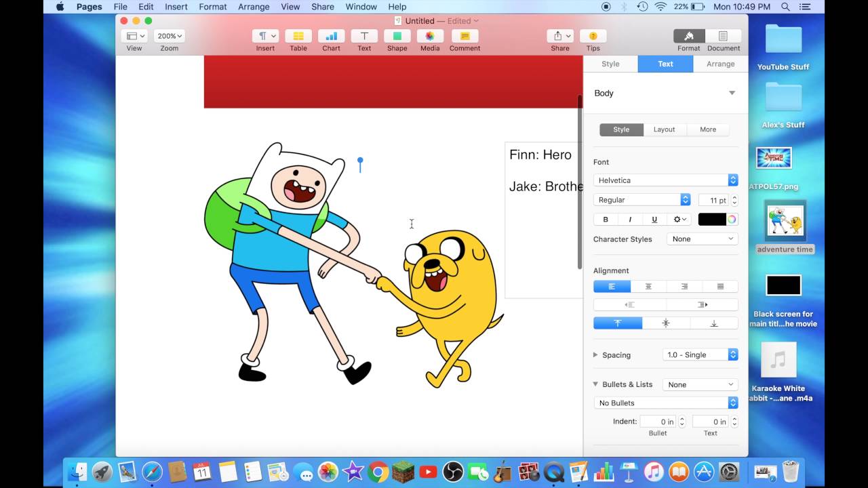Click the Text indent field

point(710,422)
